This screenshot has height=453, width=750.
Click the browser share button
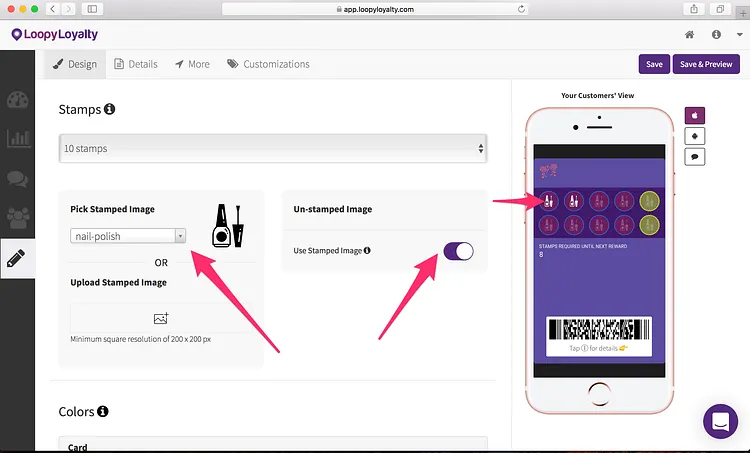694,9
